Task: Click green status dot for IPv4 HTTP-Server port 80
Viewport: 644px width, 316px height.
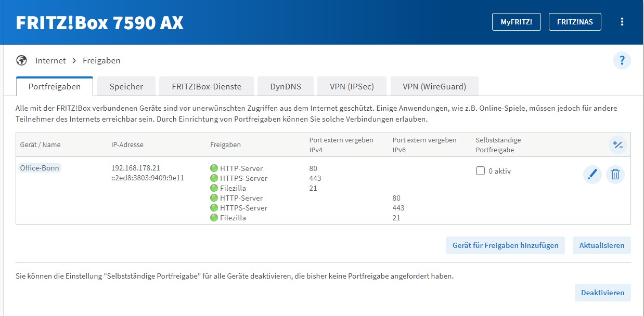Action: 214,168
